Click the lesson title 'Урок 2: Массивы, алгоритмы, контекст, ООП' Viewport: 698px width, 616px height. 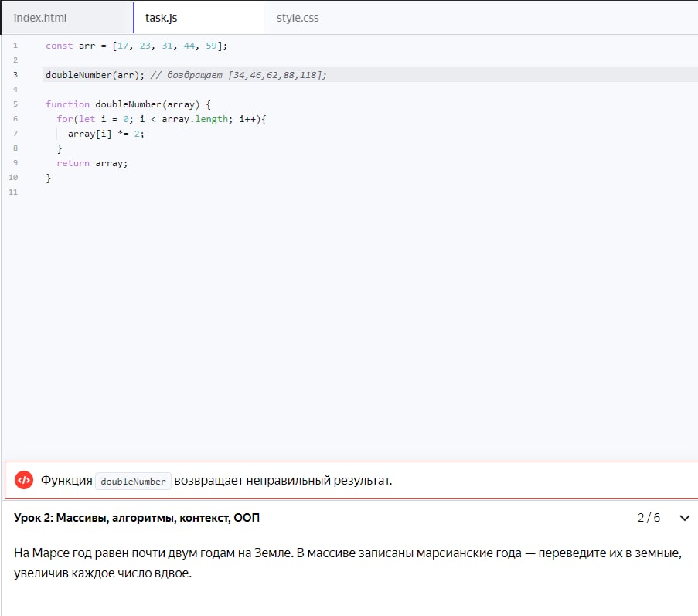(137, 518)
